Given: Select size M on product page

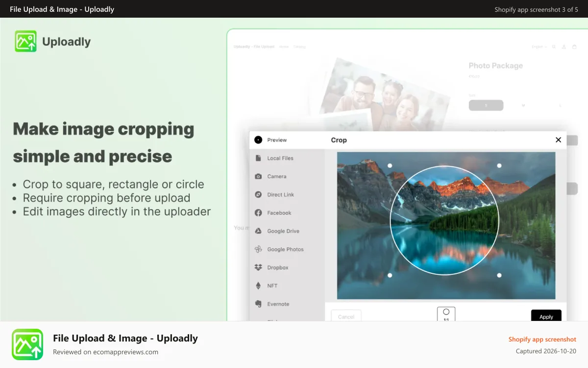Looking at the screenshot, I should pyautogui.click(x=523, y=105).
